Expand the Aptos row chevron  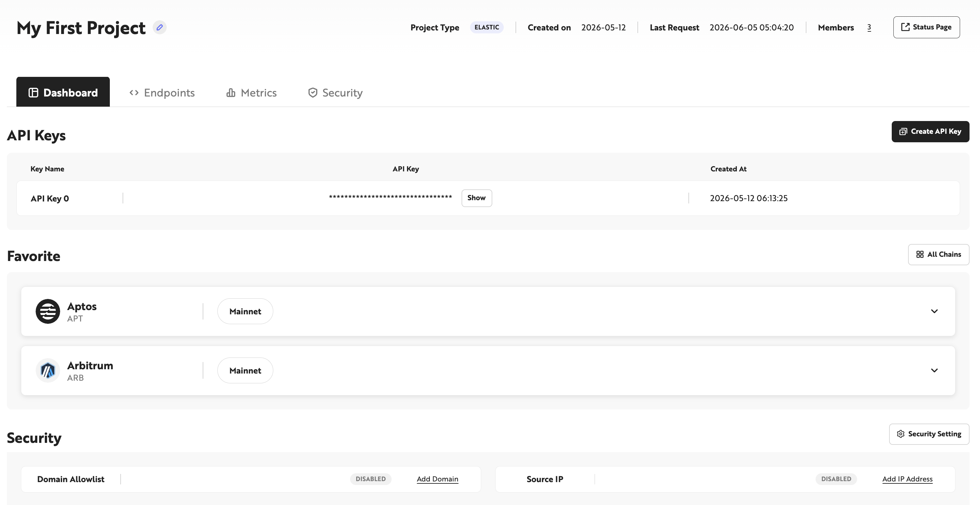[934, 311]
